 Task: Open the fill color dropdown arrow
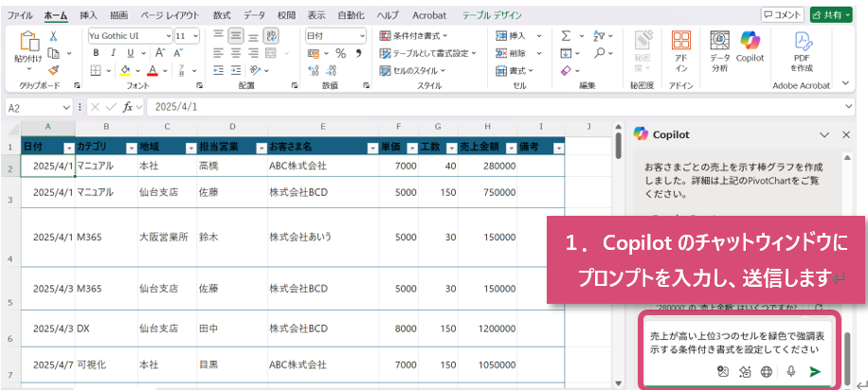[x=137, y=71]
